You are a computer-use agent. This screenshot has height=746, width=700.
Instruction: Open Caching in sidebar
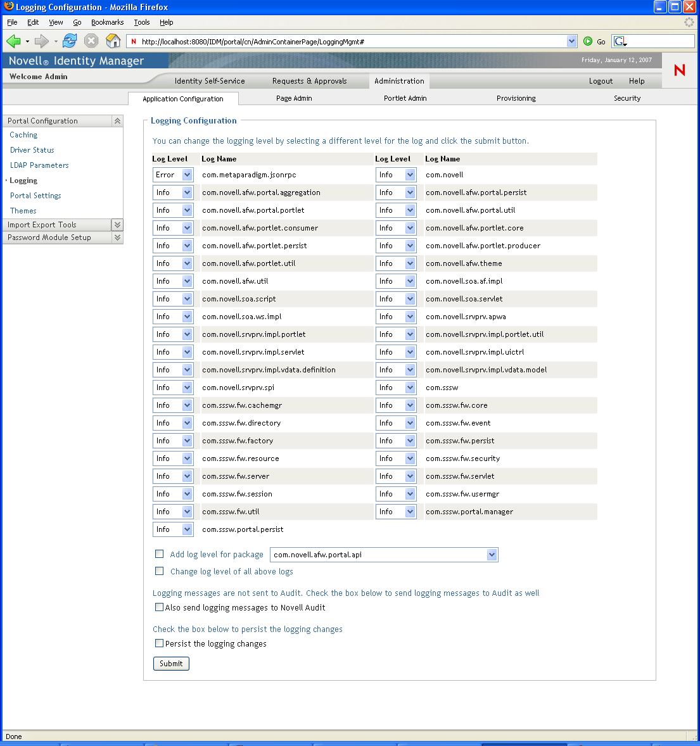23,135
